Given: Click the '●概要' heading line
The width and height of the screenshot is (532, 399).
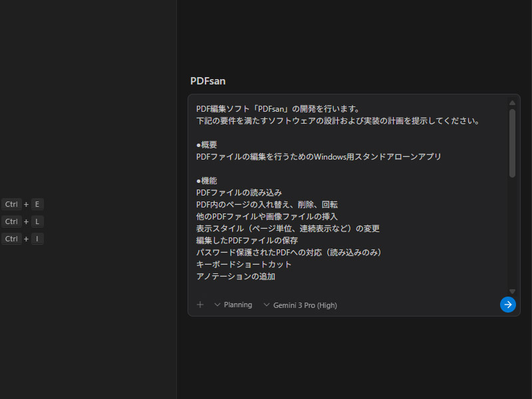Looking at the screenshot, I should coord(207,145).
